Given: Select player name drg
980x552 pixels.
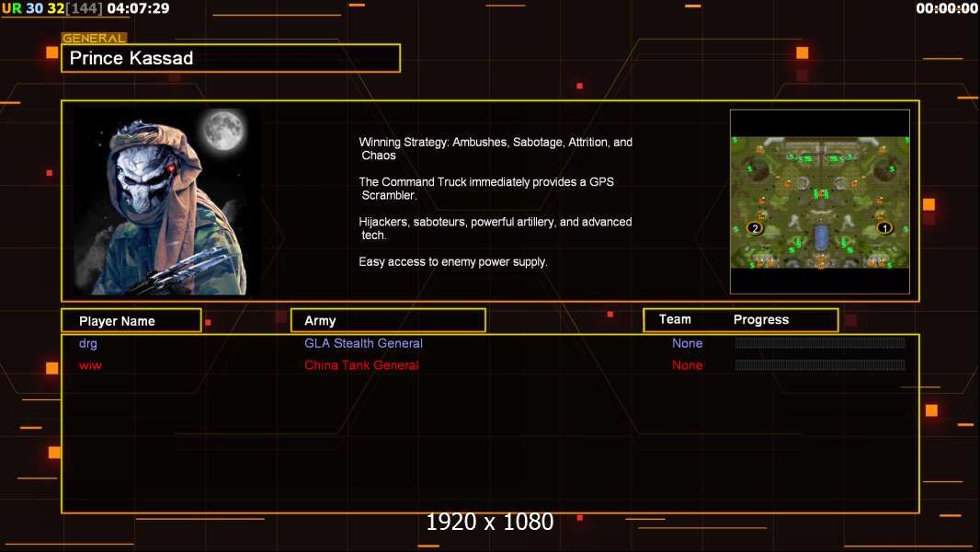Looking at the screenshot, I should 88,343.
